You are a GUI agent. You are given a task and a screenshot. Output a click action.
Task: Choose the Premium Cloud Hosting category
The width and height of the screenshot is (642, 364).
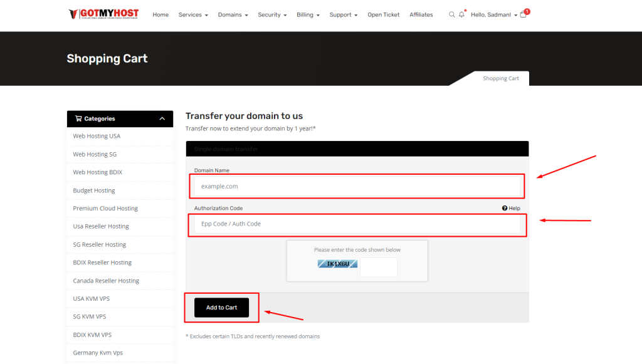(x=105, y=209)
